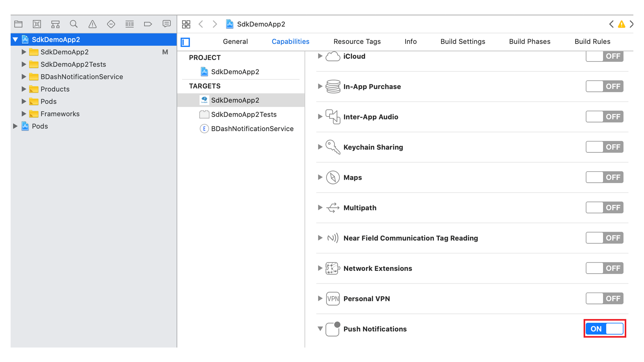Viewport: 644px width, 362px height.
Task: Enable the Personal VPN switch
Action: (604, 299)
